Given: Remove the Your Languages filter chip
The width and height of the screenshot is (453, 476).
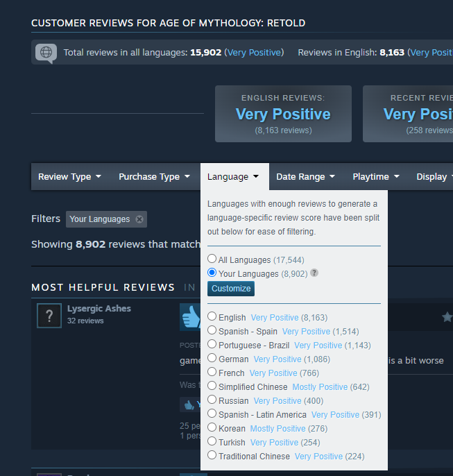Looking at the screenshot, I should (x=139, y=219).
